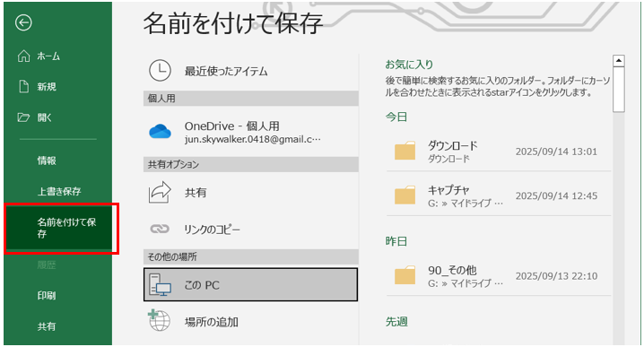
Task: Click the This PC computer icon
Action: pyautogui.click(x=160, y=284)
